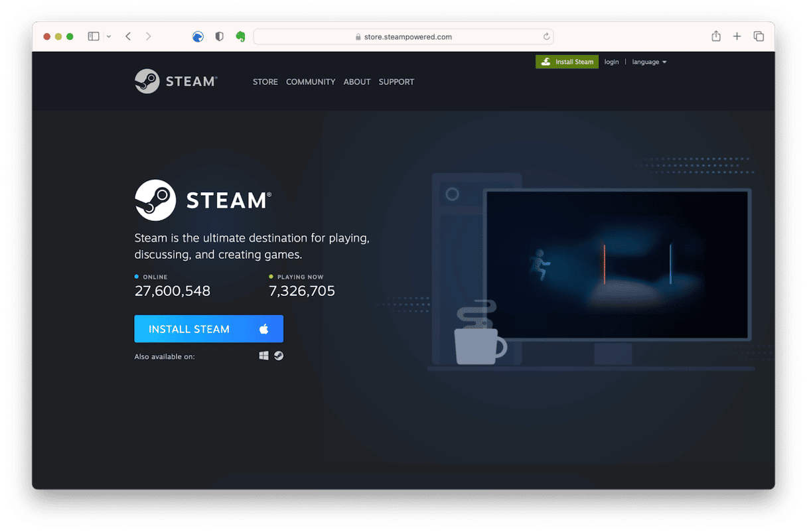Click the SteamOS icon beside the Windows icon
This screenshot has width=807, height=532.
[x=279, y=356]
